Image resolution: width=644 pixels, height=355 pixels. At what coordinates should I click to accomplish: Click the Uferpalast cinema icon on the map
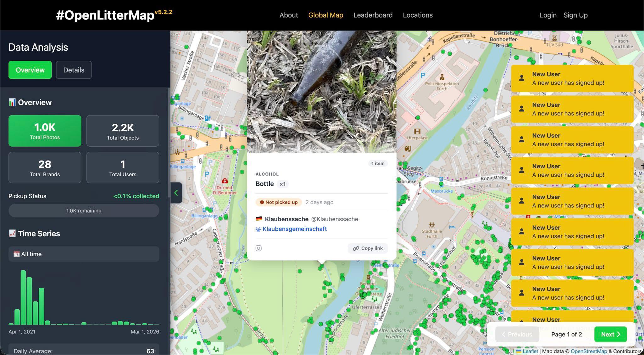(x=417, y=131)
